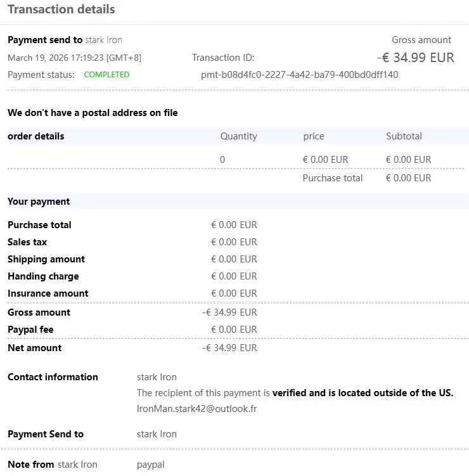Click the Transaction details heading

coord(61,10)
